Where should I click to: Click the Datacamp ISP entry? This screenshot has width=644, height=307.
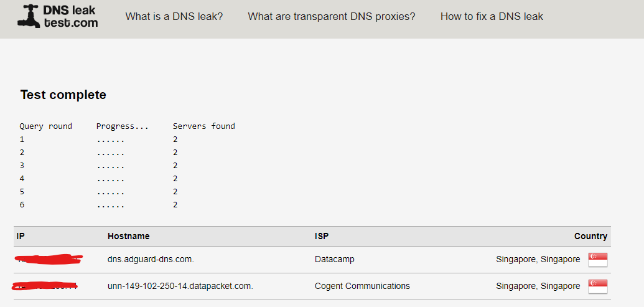click(x=334, y=259)
